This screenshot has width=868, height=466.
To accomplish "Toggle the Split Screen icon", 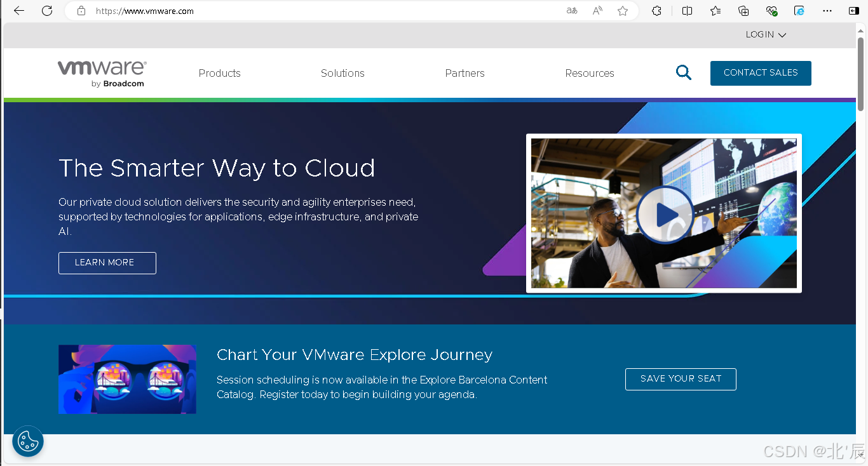I will coord(687,11).
